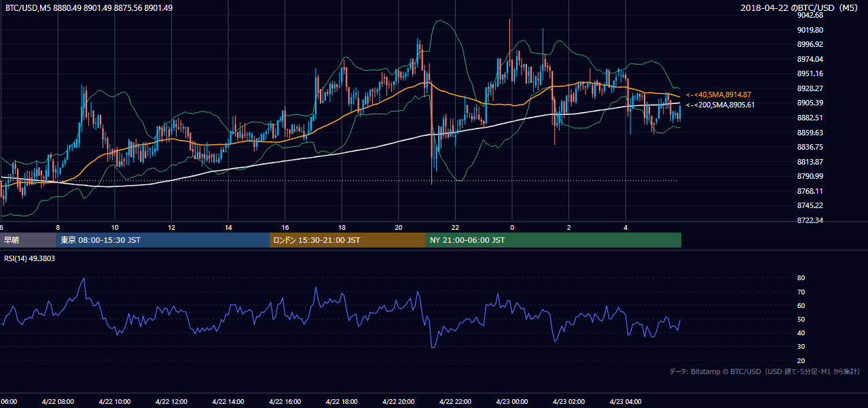
Task: Click the RSI level 80 label
Action: 801,278
